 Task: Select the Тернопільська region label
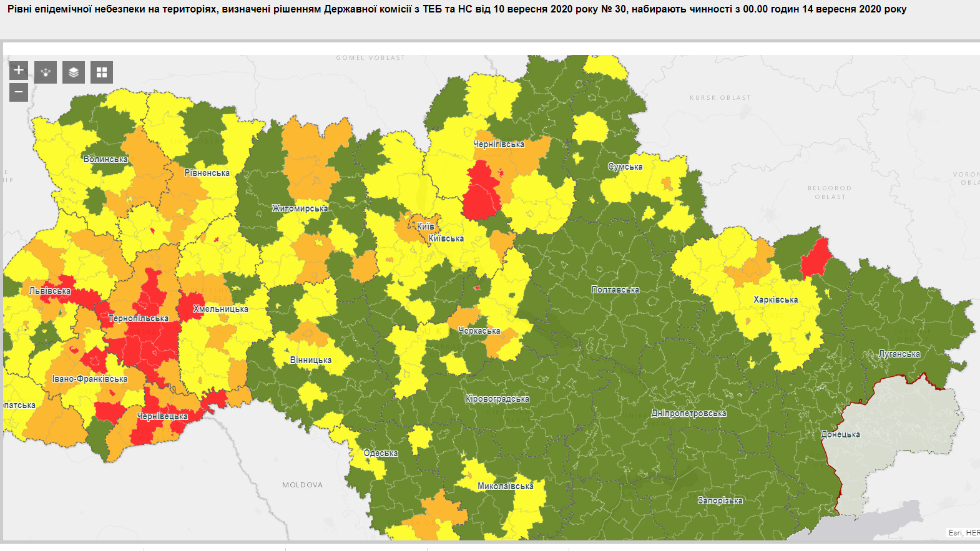point(139,318)
